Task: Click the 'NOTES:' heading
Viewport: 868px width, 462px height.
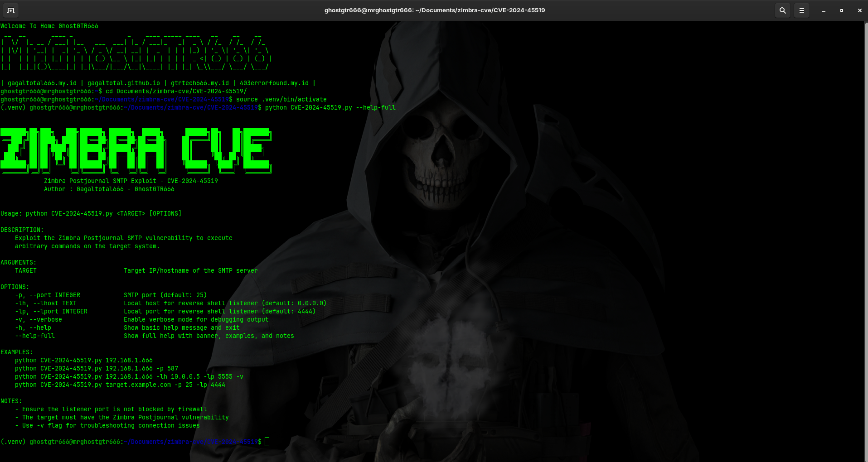Action: (11, 401)
